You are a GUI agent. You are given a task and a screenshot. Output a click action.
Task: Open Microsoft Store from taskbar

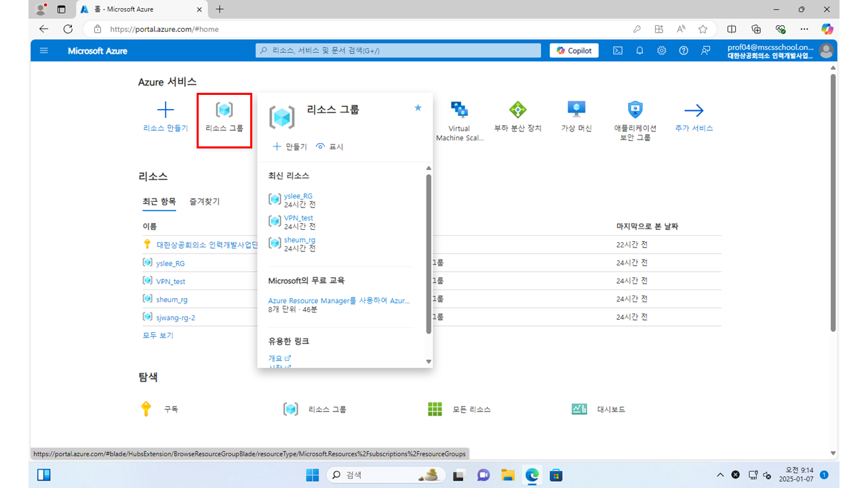click(556, 475)
